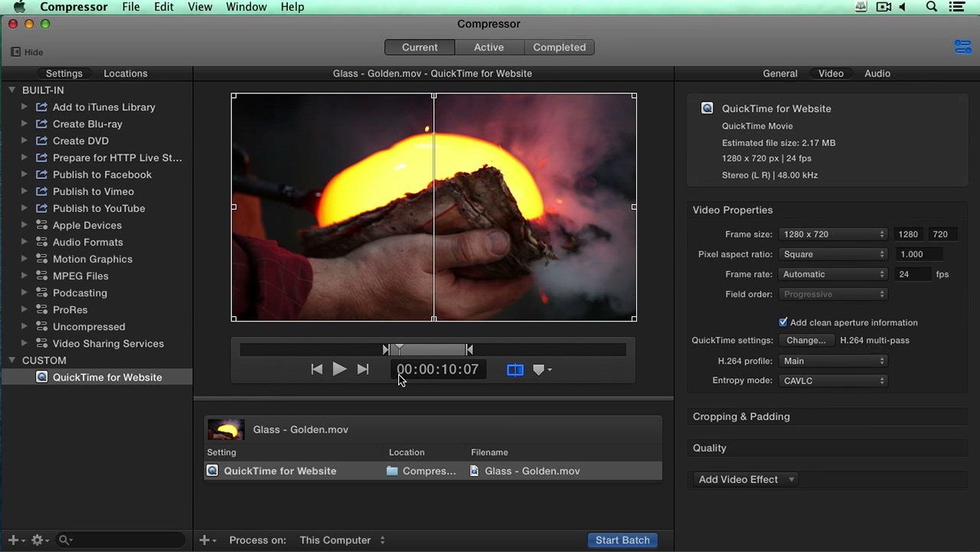Screen dimensions: 980x552
Task: Click the timeline In point marker
Action: 386,349
